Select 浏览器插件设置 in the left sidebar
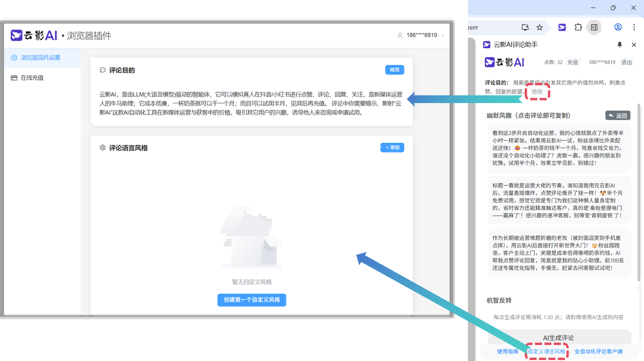The width and height of the screenshot is (644, 361). [x=40, y=58]
